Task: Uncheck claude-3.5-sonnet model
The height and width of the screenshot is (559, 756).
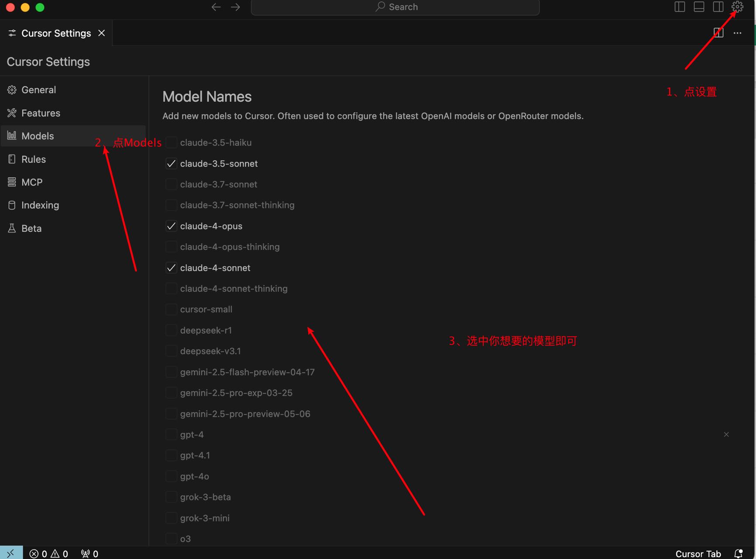Action: point(171,163)
